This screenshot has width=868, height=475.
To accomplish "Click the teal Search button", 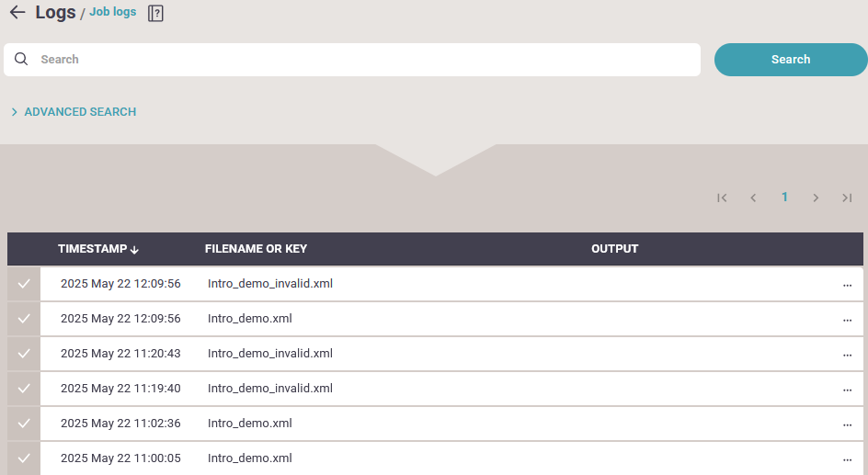I will (791, 60).
